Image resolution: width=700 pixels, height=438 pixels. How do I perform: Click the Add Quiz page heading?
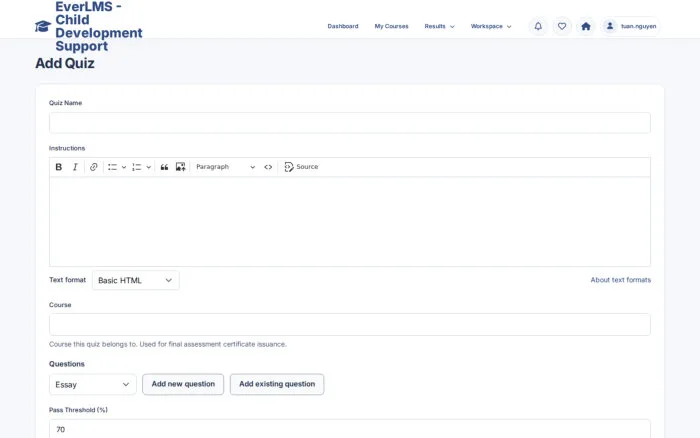coord(65,63)
